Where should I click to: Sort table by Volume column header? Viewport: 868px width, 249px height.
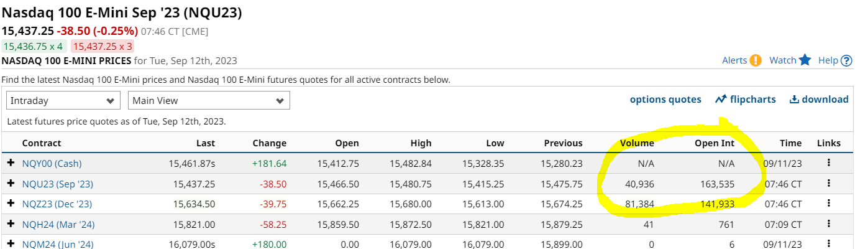(637, 143)
